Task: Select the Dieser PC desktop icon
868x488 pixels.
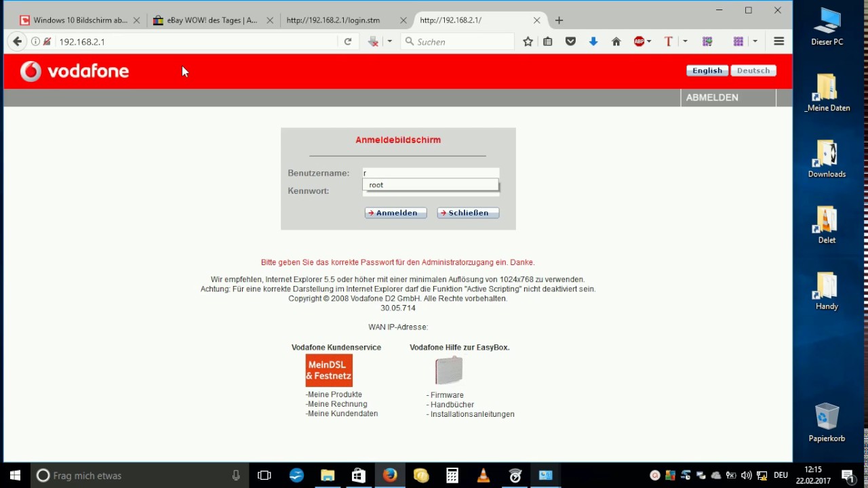Action: pos(827,26)
